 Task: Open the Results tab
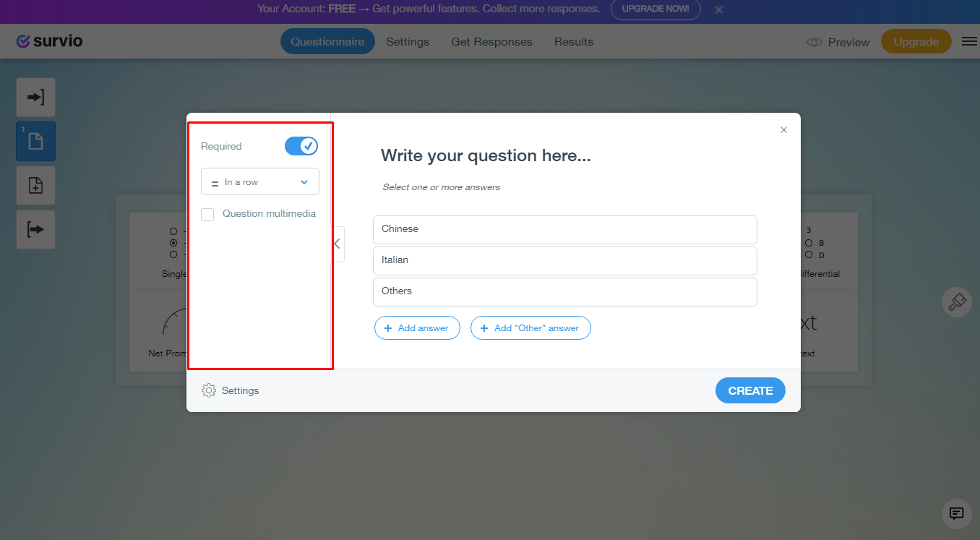click(x=574, y=42)
